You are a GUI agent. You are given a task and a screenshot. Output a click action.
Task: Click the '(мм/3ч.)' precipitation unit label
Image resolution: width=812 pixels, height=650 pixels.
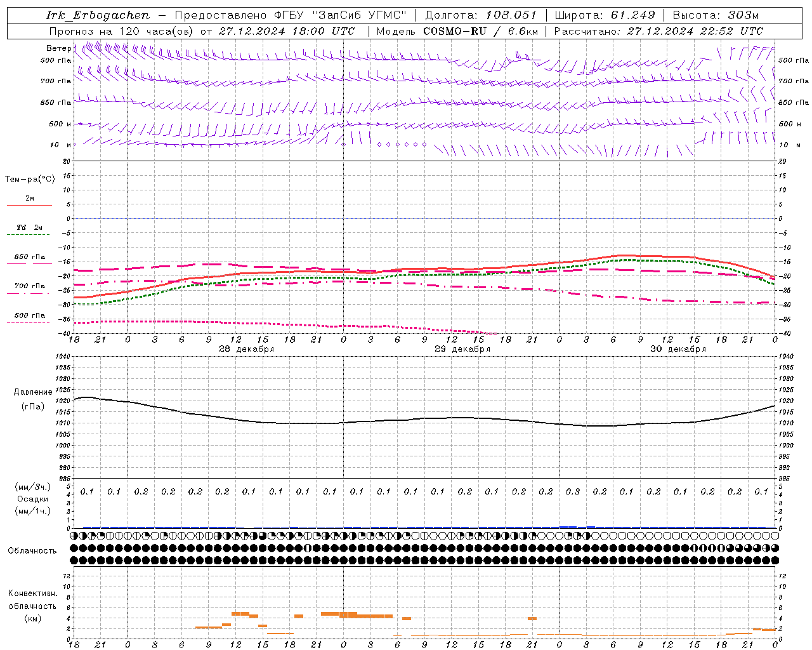pos(32,487)
